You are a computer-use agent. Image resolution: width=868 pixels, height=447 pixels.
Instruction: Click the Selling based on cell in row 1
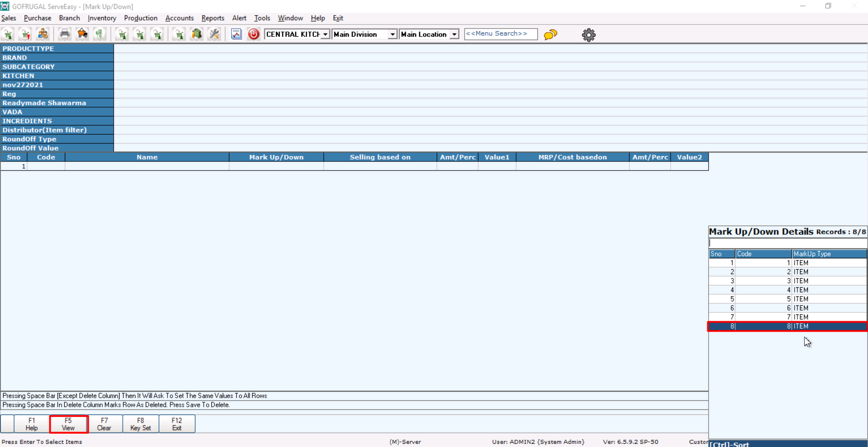380,166
